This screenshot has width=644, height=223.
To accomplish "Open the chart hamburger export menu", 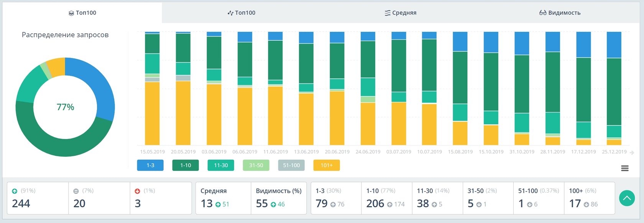I will pos(625,168).
